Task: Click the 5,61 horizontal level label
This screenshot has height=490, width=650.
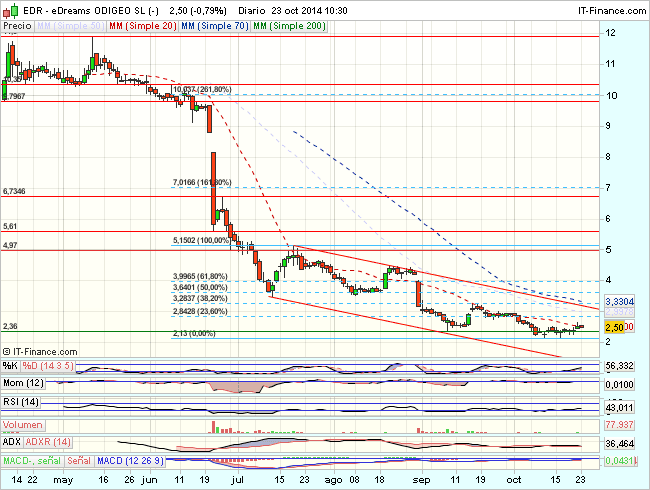Action: pos(10,226)
